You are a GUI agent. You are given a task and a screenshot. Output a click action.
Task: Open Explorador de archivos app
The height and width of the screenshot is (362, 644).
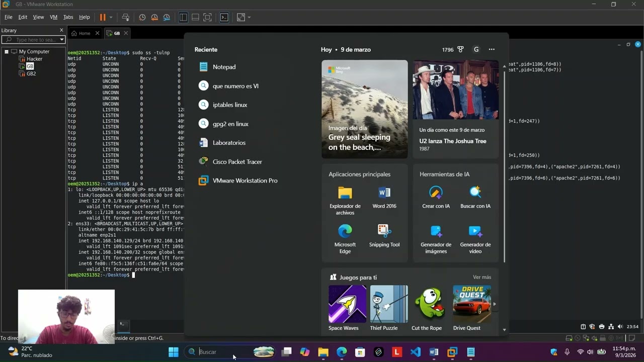click(x=345, y=201)
